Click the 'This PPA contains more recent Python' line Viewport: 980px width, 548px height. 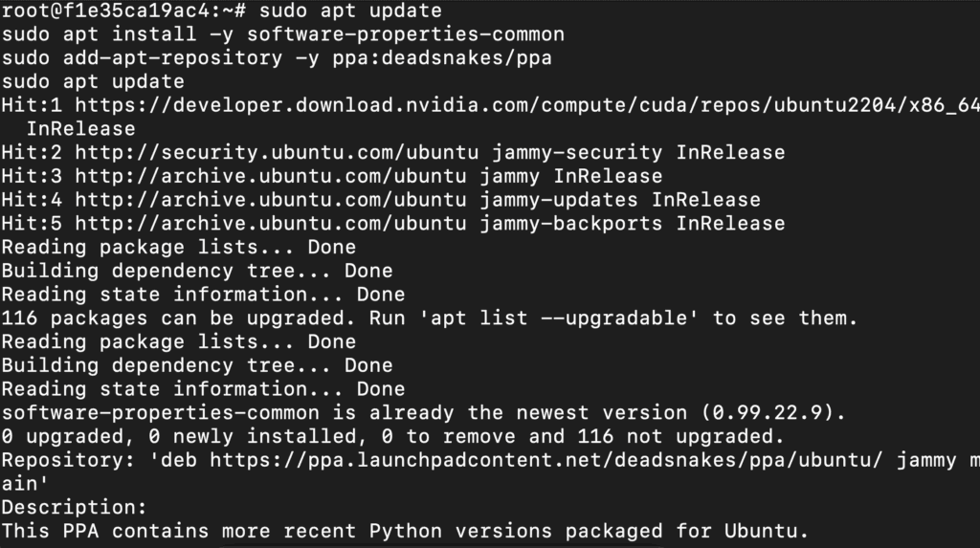tap(404, 531)
